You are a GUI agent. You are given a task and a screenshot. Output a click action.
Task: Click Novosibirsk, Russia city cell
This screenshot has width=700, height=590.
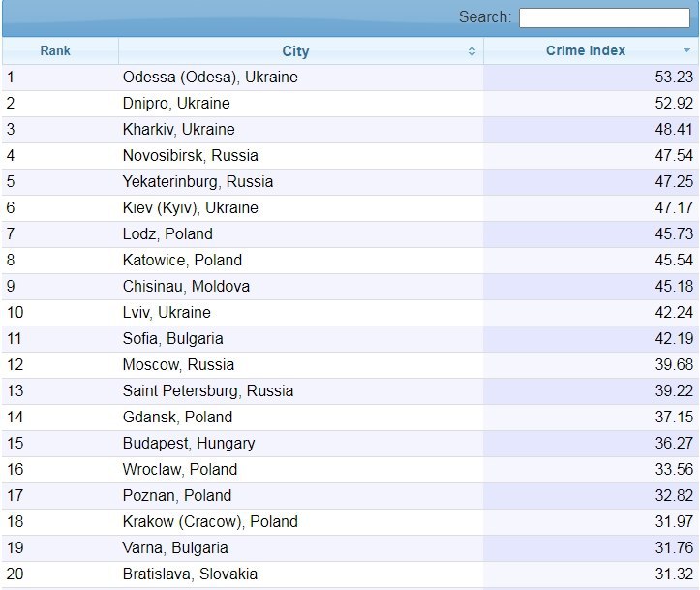click(x=301, y=156)
